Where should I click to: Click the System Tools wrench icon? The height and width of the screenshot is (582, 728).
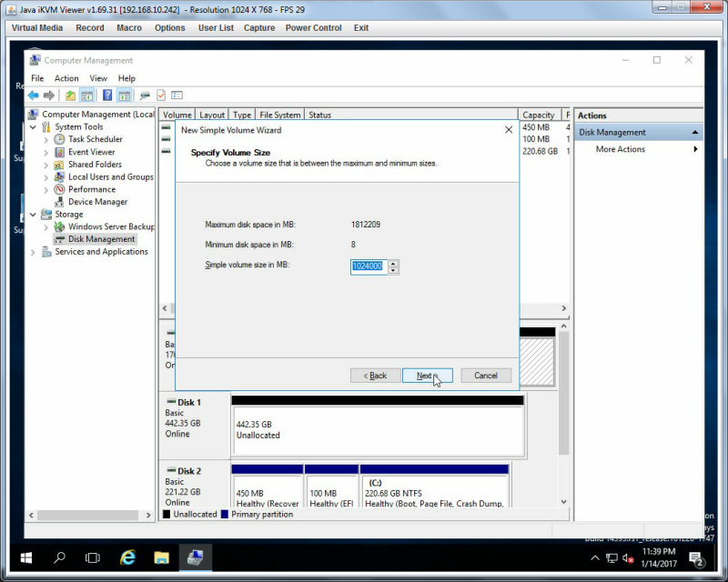(46, 126)
